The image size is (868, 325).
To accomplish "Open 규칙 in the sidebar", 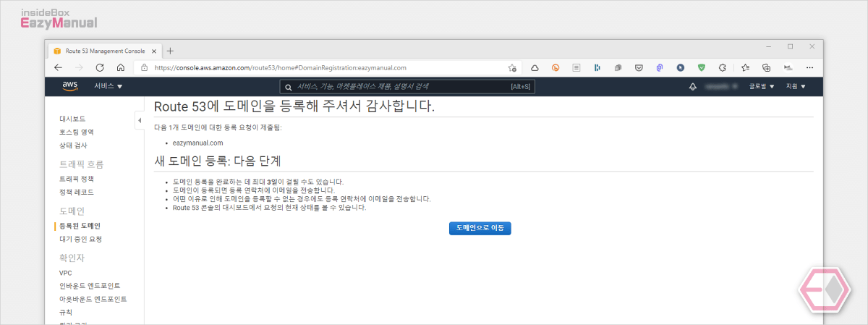I will 66,312.
